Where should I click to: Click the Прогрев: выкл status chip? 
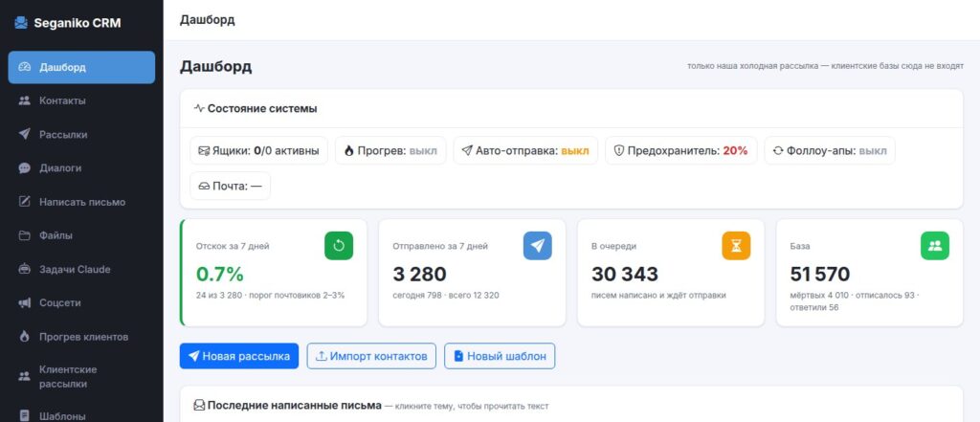point(390,150)
